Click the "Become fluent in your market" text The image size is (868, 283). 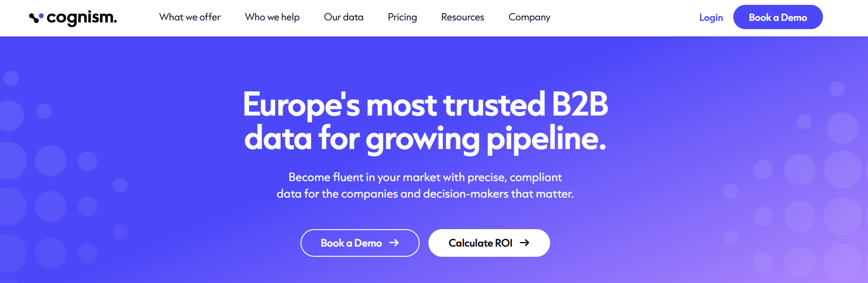pos(364,177)
